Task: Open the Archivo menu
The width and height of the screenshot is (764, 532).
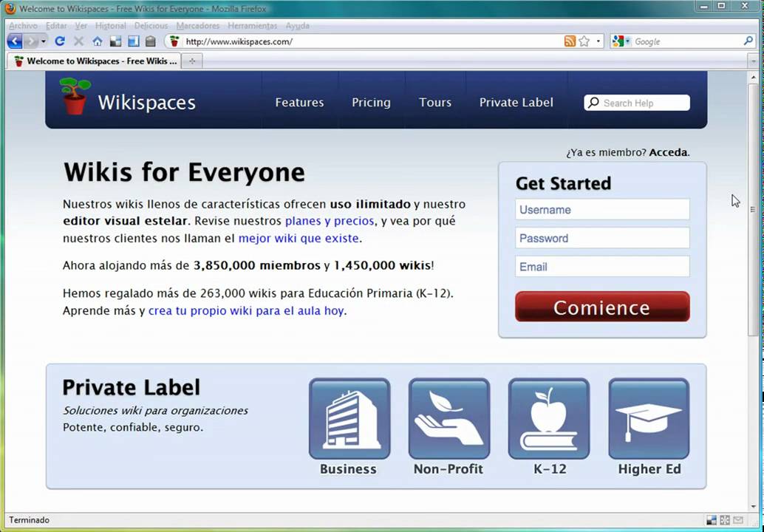Action: coord(23,26)
